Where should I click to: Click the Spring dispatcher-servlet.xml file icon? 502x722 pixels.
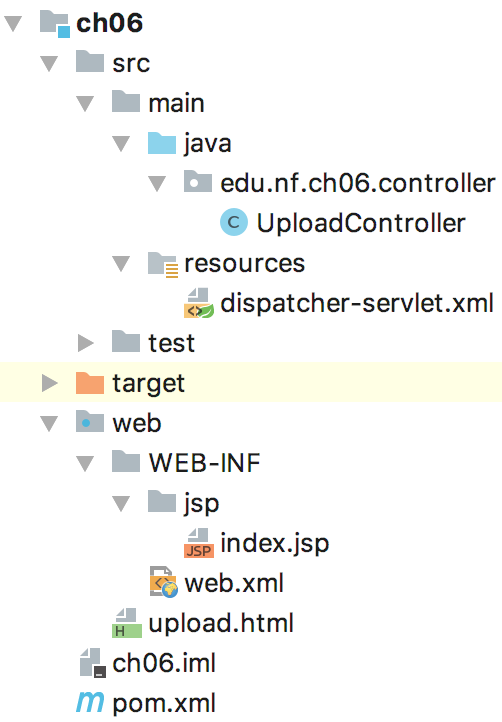coord(199,303)
